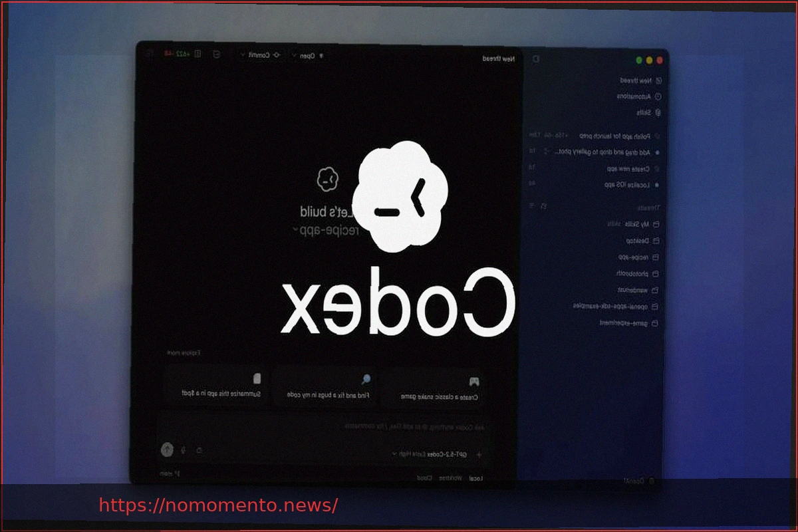The height and width of the screenshot is (532, 798).
Task: Click the New thread title in header
Action: tap(498, 59)
